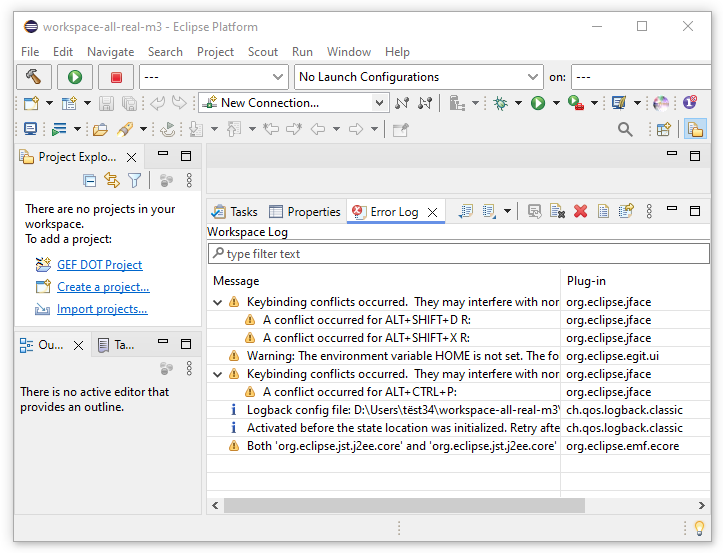
Task: Click Collapse All in Project Explorer
Action: (90, 181)
